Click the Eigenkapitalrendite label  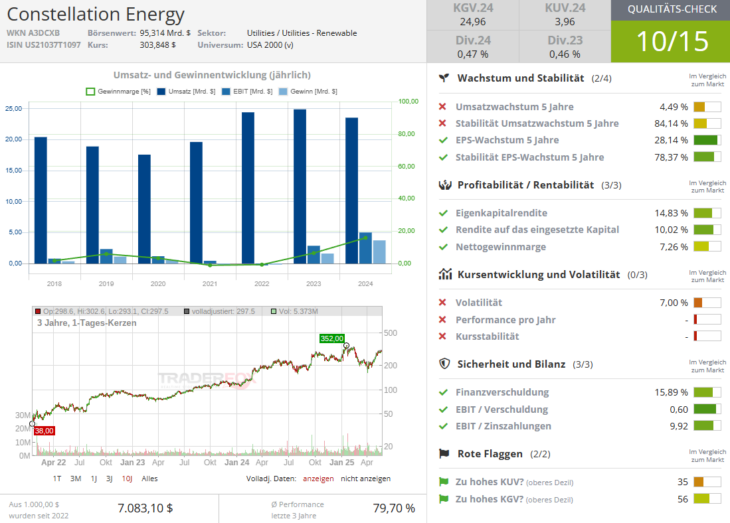tap(501, 213)
